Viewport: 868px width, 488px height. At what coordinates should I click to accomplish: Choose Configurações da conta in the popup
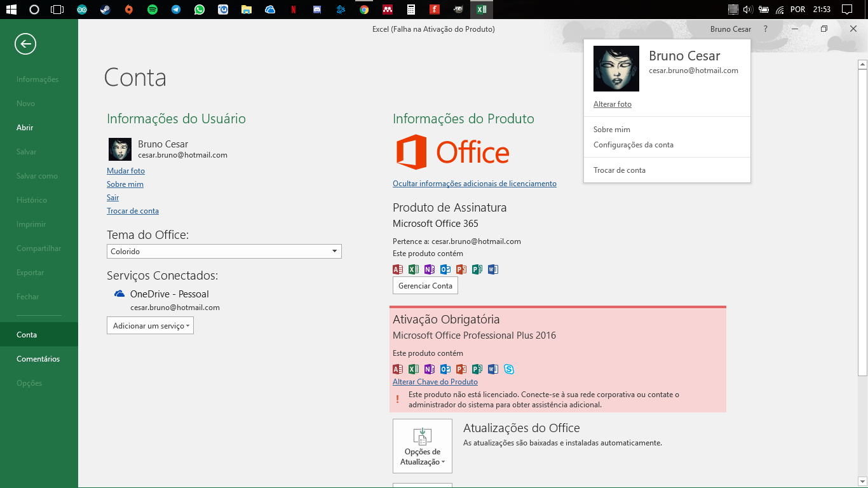point(634,145)
